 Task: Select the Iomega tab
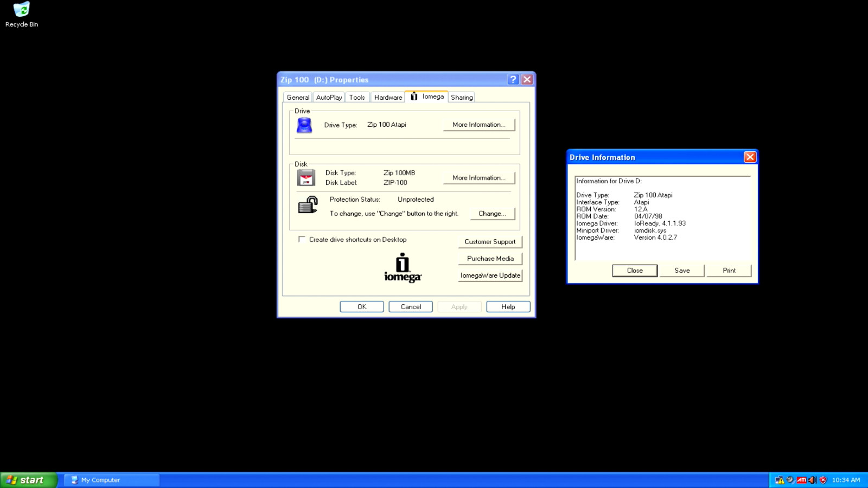point(427,97)
